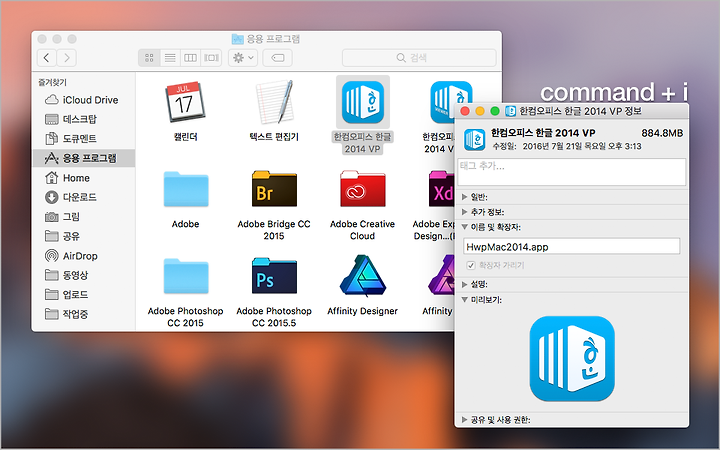The image size is (720, 450).
Task: Select 그림 in the sidebar
Action: tap(84, 217)
